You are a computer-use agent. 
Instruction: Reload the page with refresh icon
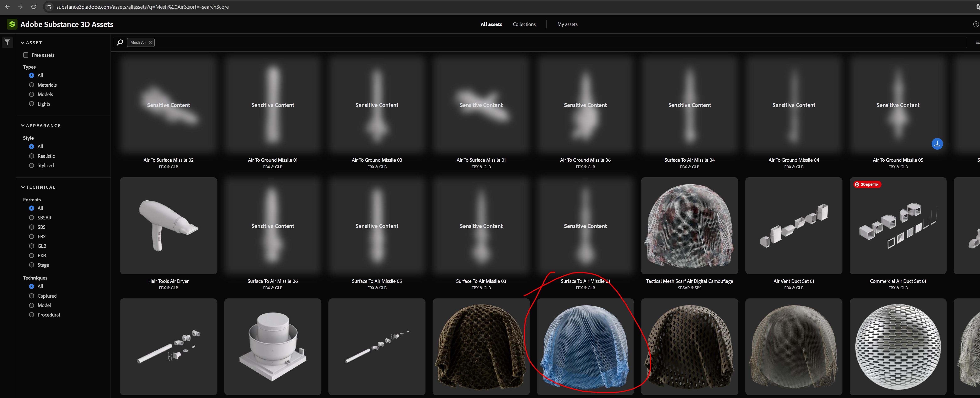point(33,7)
